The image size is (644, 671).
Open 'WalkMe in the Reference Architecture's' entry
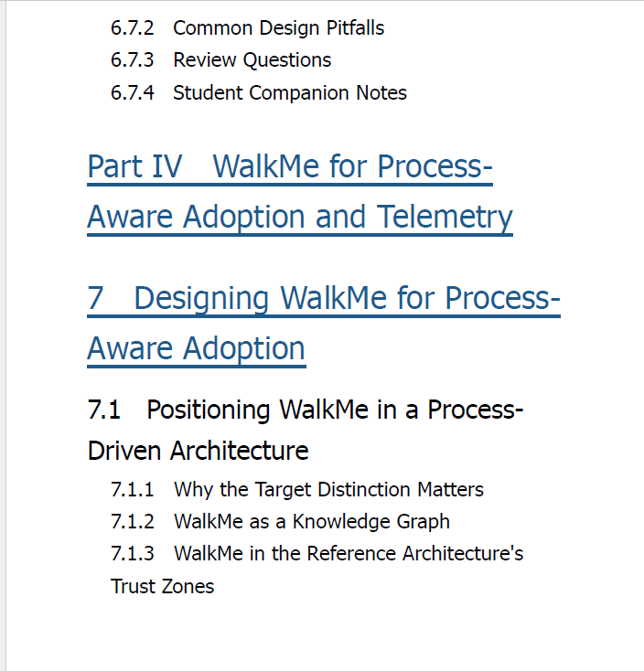349,554
